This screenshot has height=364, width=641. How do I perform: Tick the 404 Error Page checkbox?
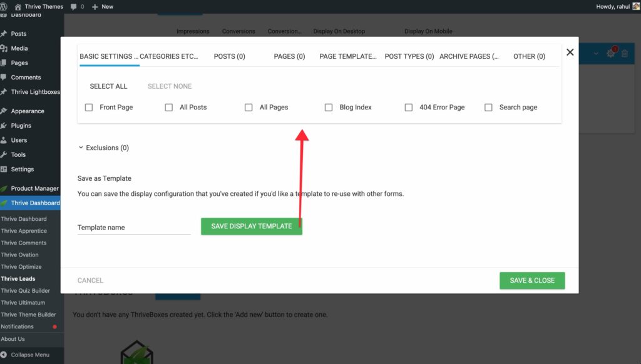click(x=409, y=108)
